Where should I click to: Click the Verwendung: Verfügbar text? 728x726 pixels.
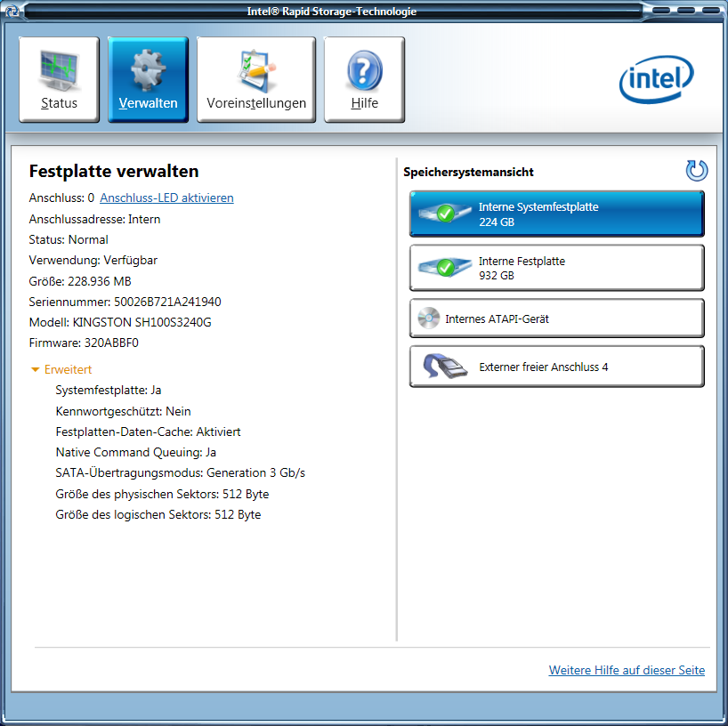[x=93, y=260]
